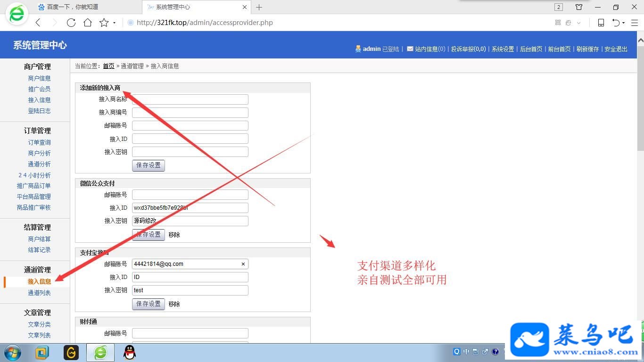Open 系统设置 in header

tap(503, 49)
